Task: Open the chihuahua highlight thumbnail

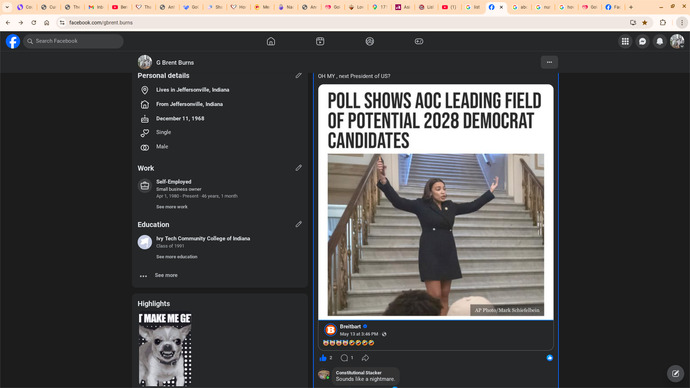Action: 165,350
